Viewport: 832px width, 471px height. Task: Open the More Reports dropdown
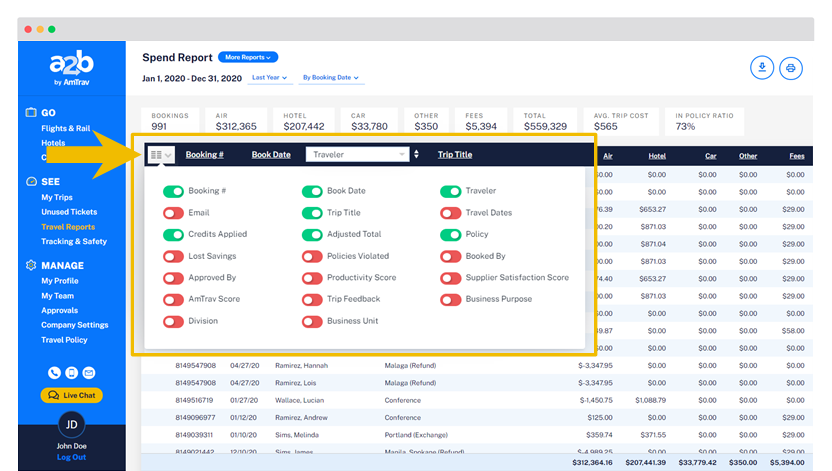pos(247,58)
